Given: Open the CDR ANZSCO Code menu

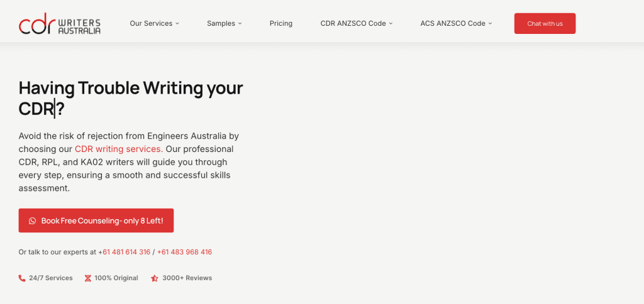Looking at the screenshot, I should click(x=357, y=23).
